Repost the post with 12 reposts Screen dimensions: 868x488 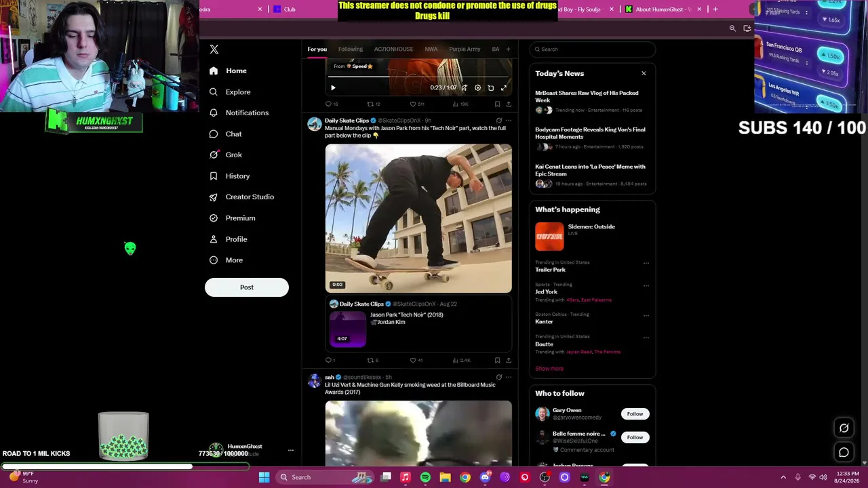pyautogui.click(x=374, y=104)
